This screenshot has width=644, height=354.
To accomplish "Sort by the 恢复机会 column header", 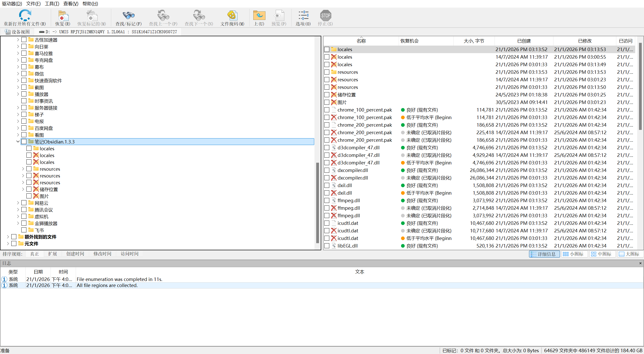I will click(410, 41).
